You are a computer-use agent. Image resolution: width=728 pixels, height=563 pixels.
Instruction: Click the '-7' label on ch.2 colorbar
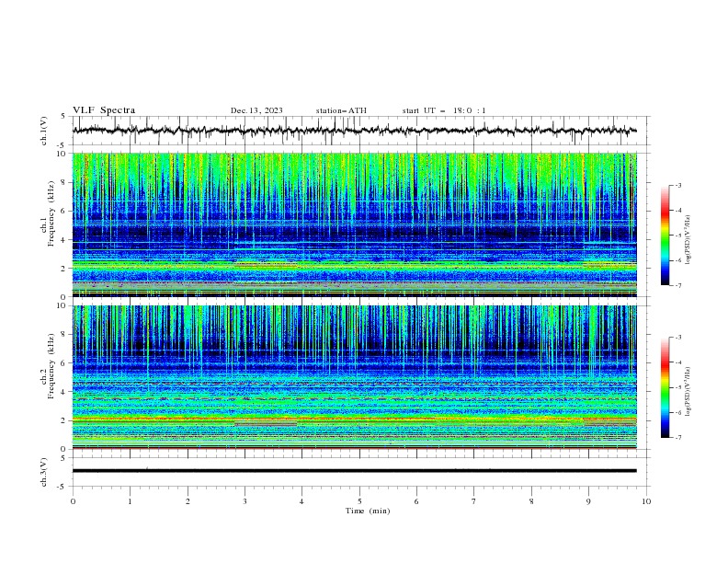pyautogui.click(x=677, y=438)
